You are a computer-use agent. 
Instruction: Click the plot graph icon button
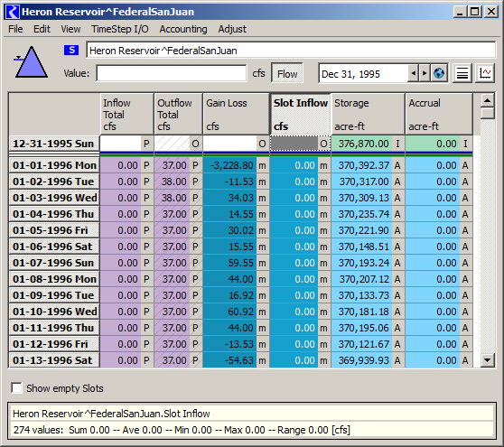pos(485,73)
